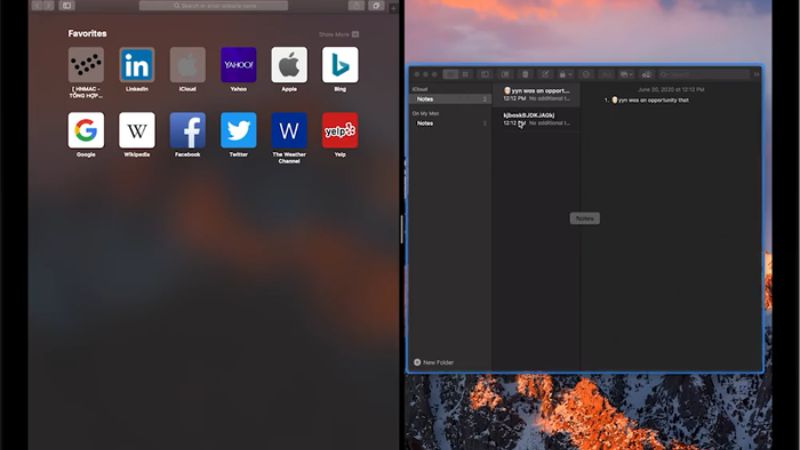Image resolution: width=800 pixels, height=450 pixels.
Task: Open the Bing favorite in Safari
Action: coord(340,65)
